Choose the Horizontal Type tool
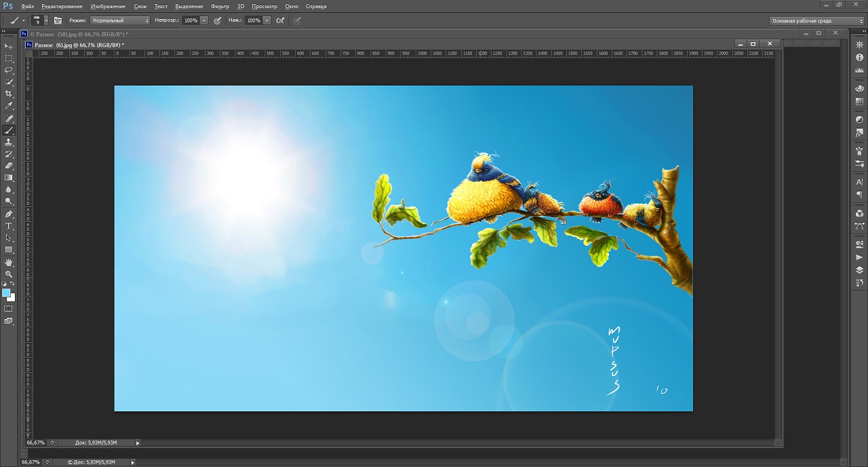 [9, 226]
